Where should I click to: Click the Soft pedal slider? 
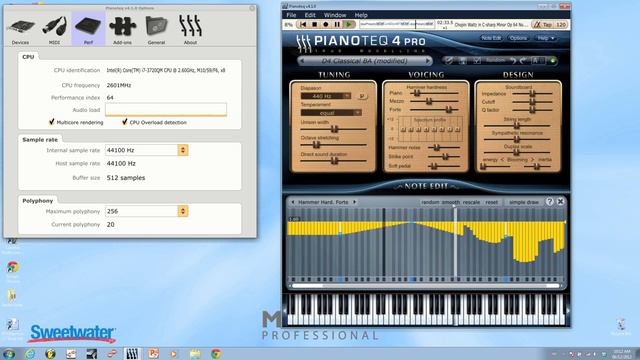tap(444, 166)
